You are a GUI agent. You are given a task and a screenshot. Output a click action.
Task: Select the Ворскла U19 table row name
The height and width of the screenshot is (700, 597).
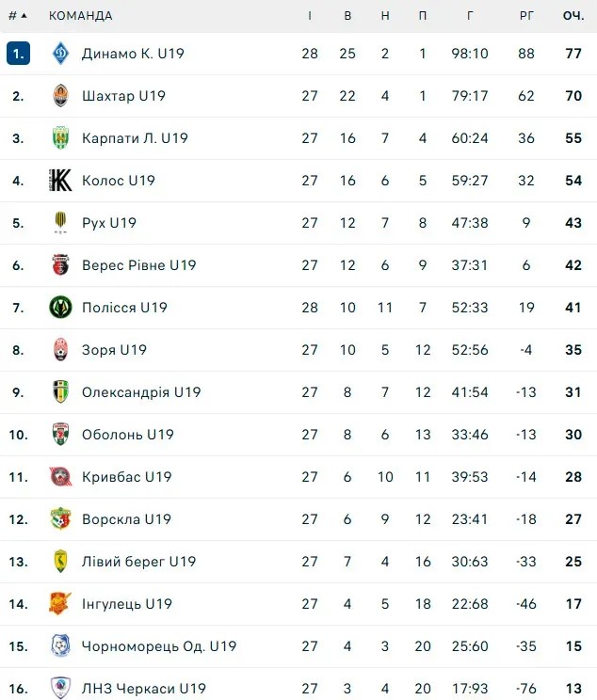click(126, 519)
